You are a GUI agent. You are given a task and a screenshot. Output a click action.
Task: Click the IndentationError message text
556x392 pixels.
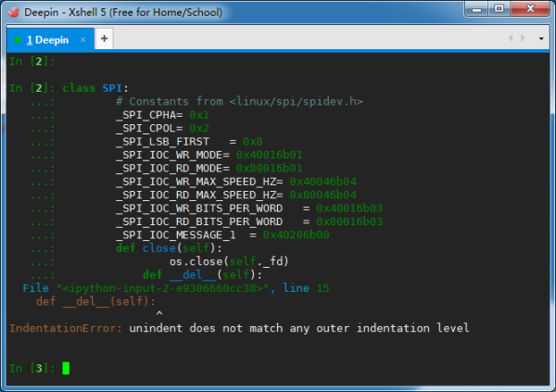[239, 328]
